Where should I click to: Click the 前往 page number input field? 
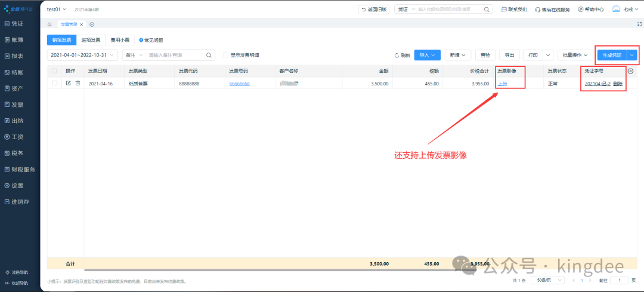point(620,279)
